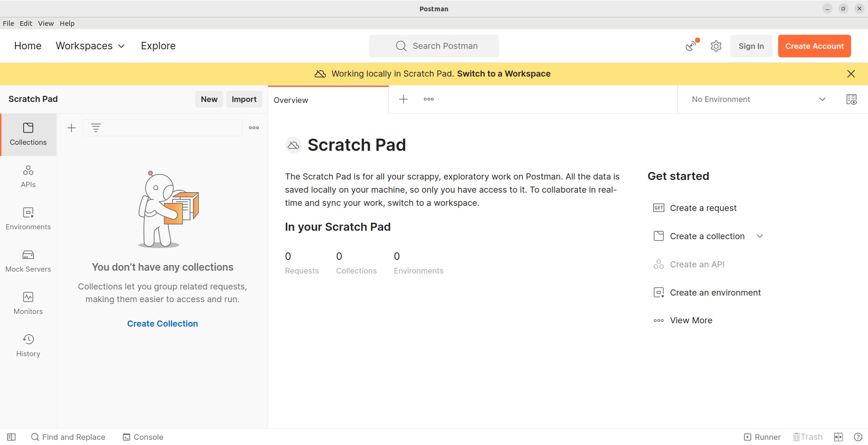The image size is (868, 445).
Task: Open the environment quick look icon
Action: 852,99
